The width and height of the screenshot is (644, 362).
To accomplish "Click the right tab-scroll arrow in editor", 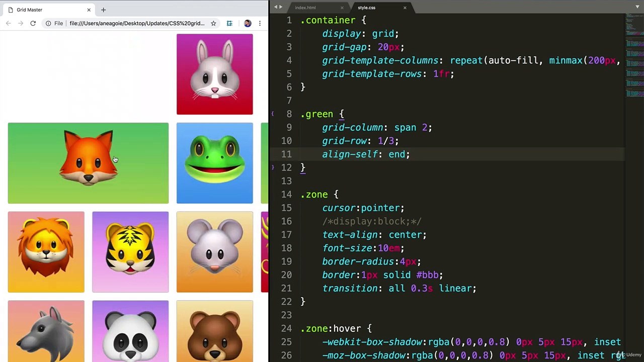I will pyautogui.click(x=281, y=7).
